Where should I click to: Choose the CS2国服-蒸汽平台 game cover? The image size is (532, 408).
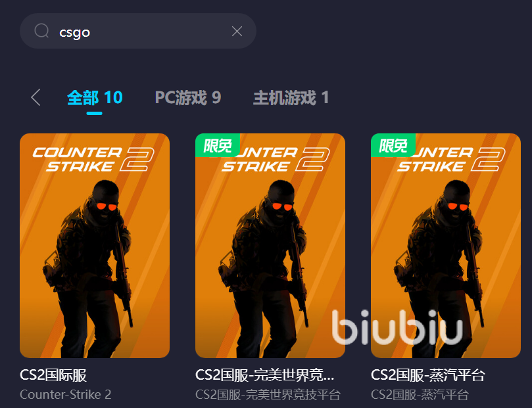tap(445, 246)
